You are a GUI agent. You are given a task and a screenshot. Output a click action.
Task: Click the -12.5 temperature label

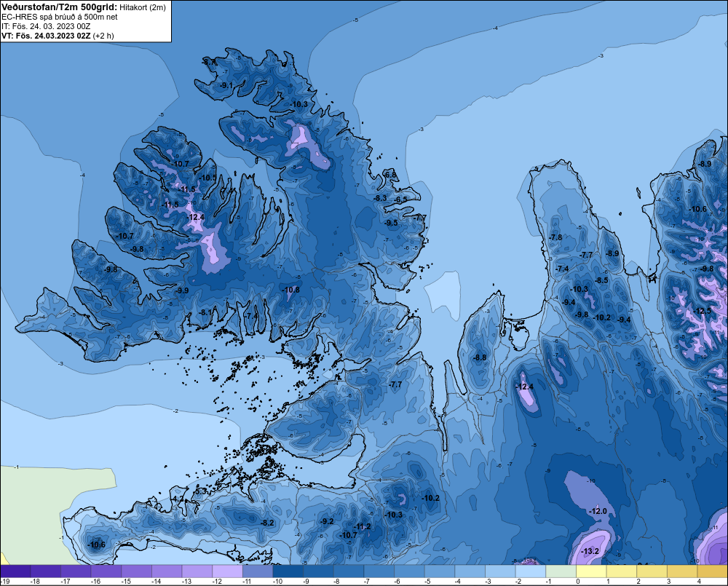702,311
